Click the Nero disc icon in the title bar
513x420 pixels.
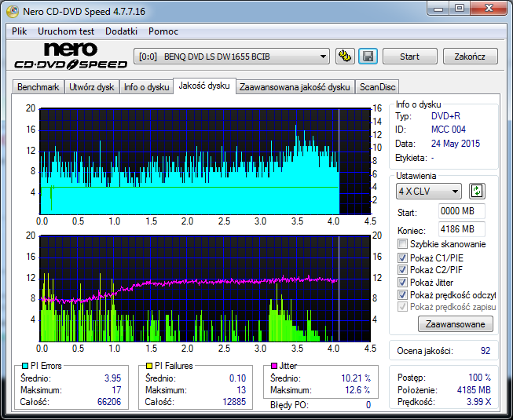(x=13, y=12)
